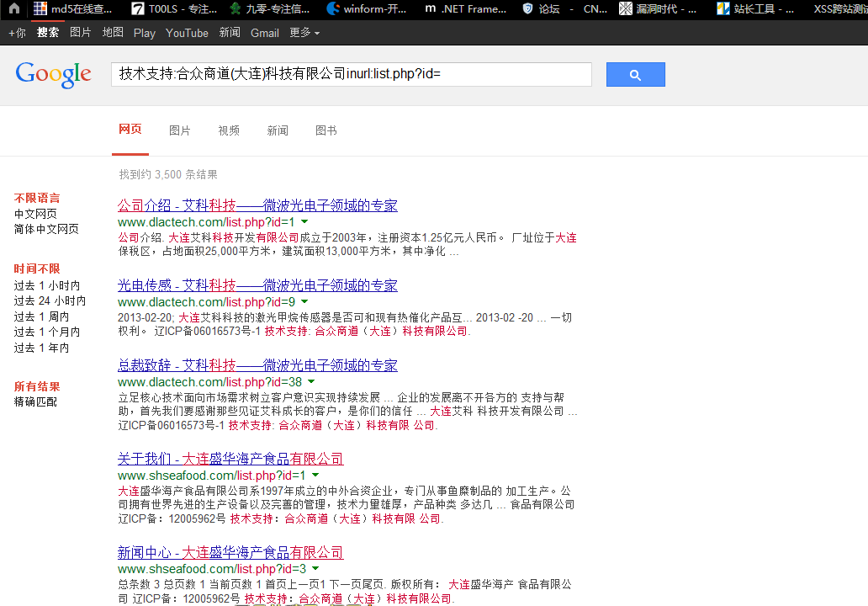Select the 所有结果 filter
868x606 pixels.
click(37, 386)
